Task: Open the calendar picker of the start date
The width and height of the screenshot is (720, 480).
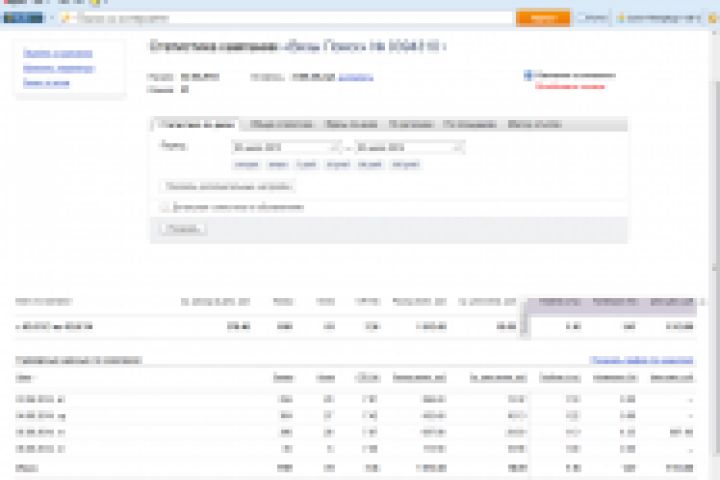Action: point(336,147)
